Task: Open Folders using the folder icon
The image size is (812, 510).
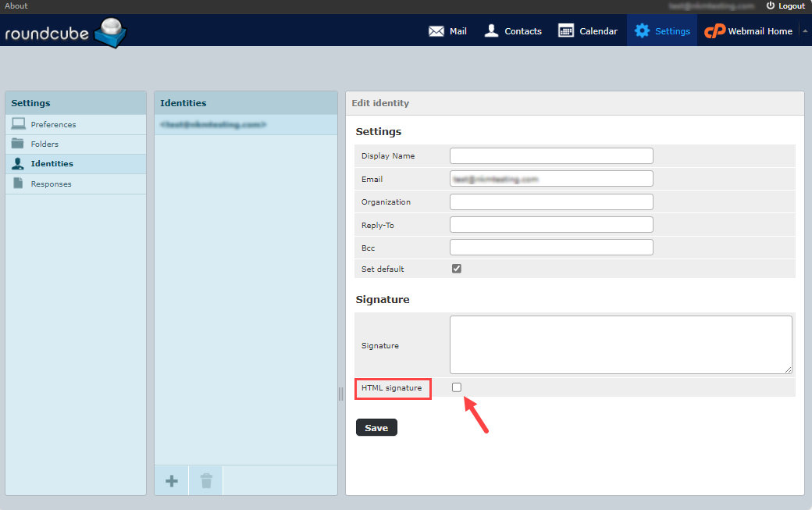Action: pos(19,144)
